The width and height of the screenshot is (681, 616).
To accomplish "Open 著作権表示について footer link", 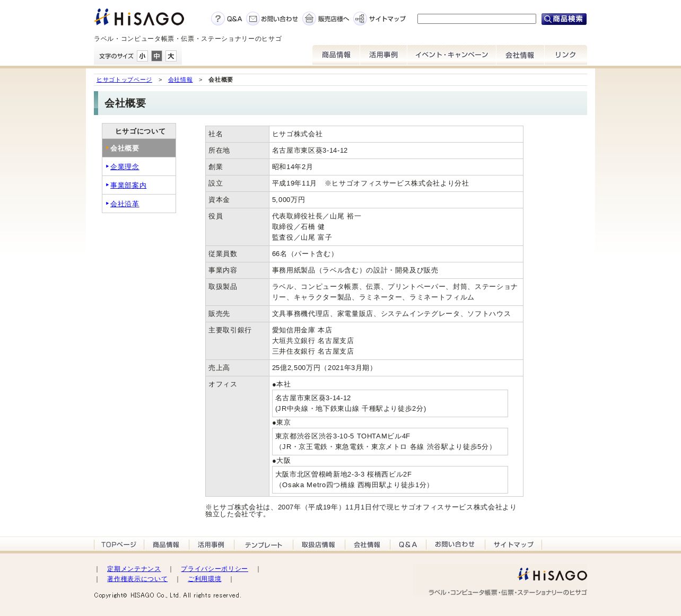I will click(137, 579).
